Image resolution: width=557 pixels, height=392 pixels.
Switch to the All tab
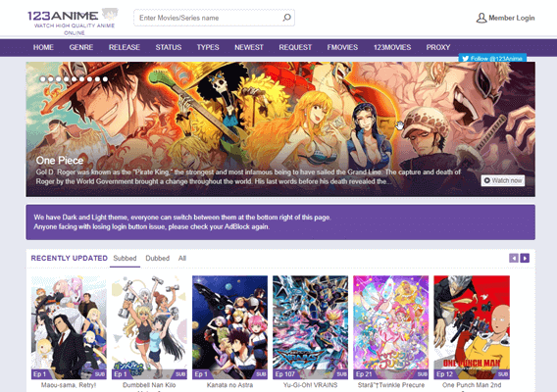pos(182,258)
